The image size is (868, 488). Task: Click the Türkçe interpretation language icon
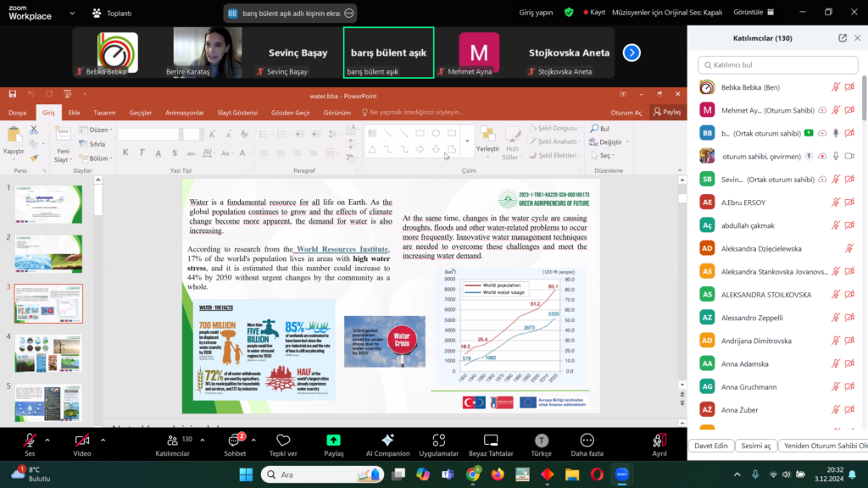tap(541, 441)
